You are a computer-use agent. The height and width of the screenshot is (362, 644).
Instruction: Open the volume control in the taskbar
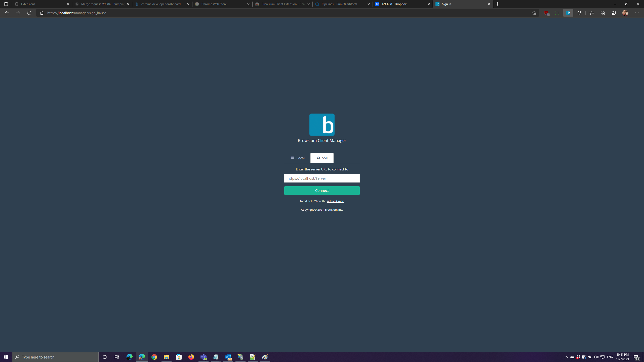pos(596,357)
